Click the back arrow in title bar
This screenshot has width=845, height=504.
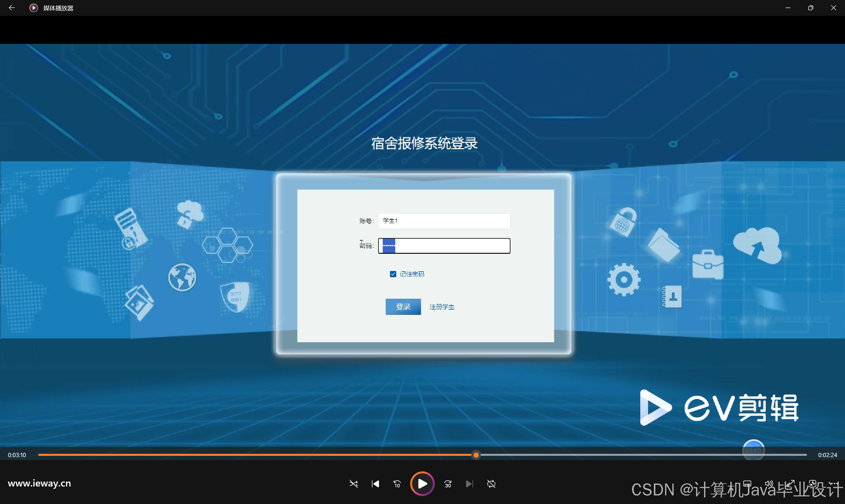pyautogui.click(x=12, y=8)
